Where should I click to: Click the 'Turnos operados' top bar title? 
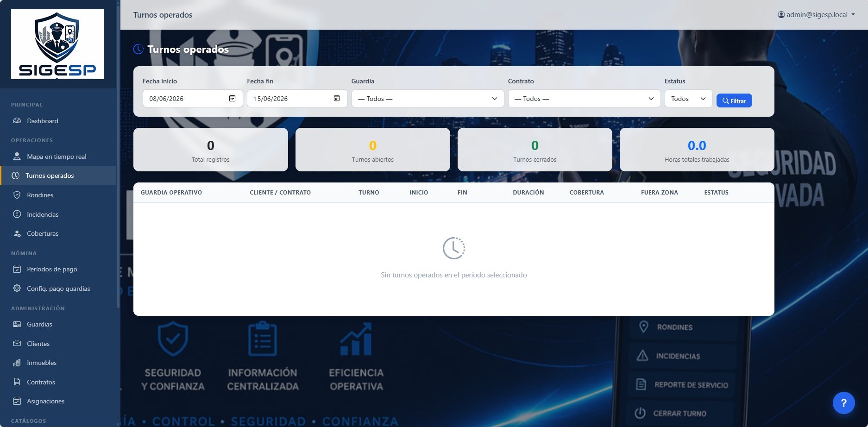tap(163, 15)
